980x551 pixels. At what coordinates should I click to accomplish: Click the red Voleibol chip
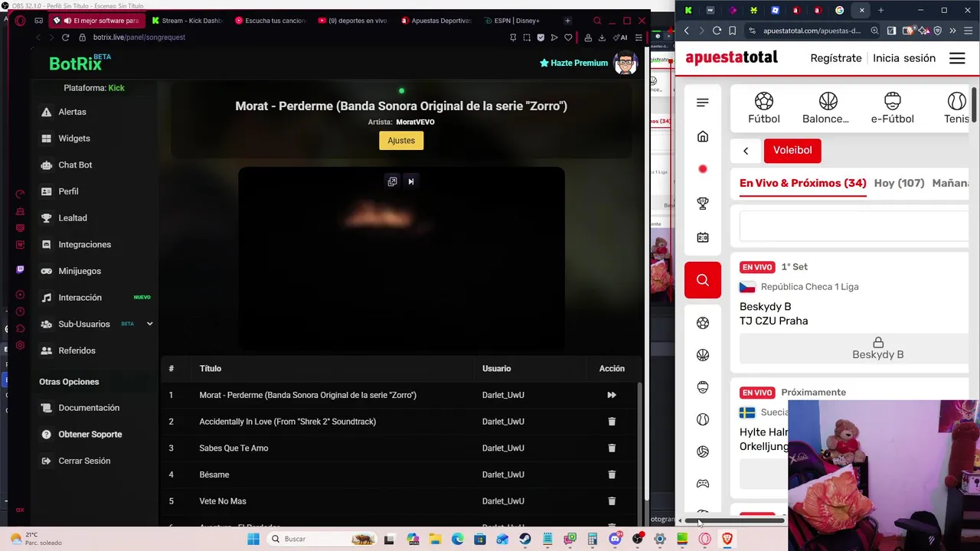(x=792, y=151)
